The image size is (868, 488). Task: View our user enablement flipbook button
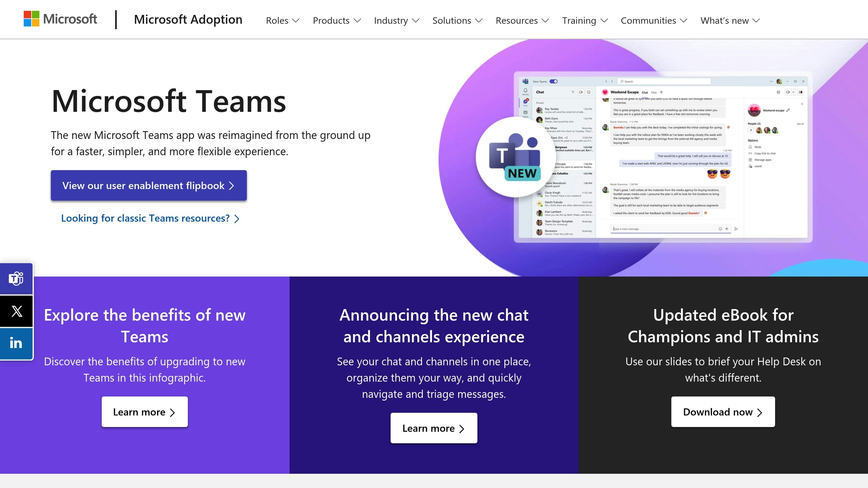click(149, 185)
